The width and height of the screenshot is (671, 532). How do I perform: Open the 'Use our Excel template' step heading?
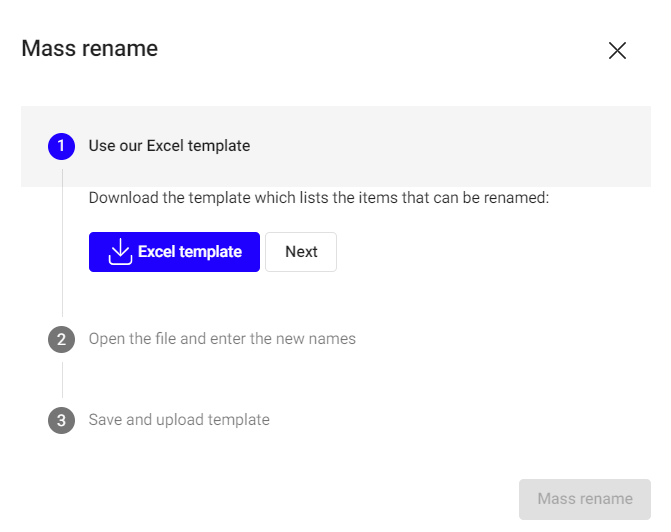tap(169, 146)
